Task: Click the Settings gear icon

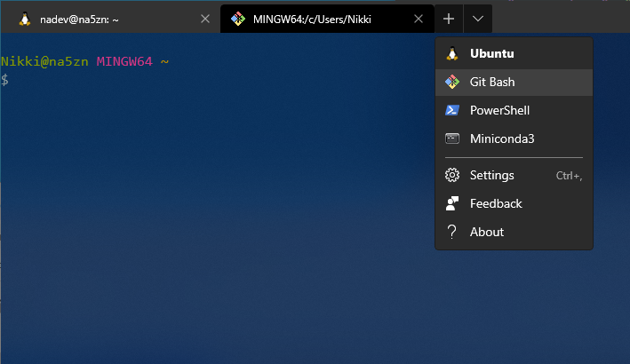Action: (x=452, y=175)
